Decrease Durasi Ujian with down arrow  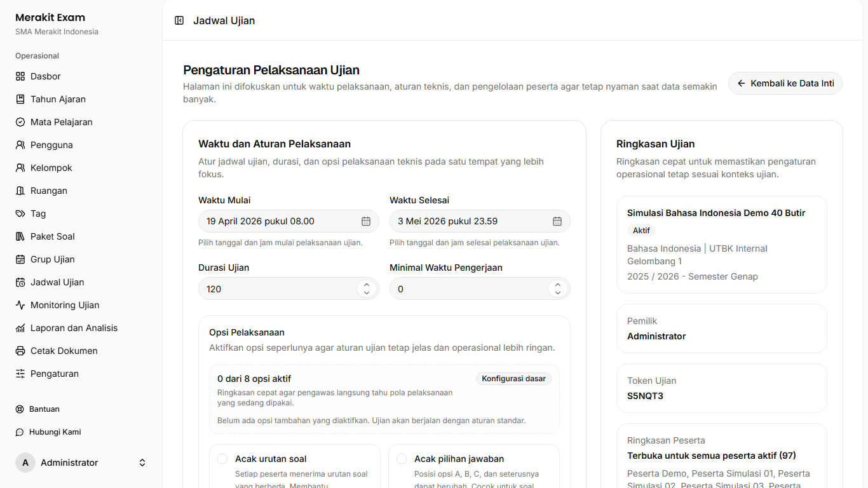coord(367,293)
